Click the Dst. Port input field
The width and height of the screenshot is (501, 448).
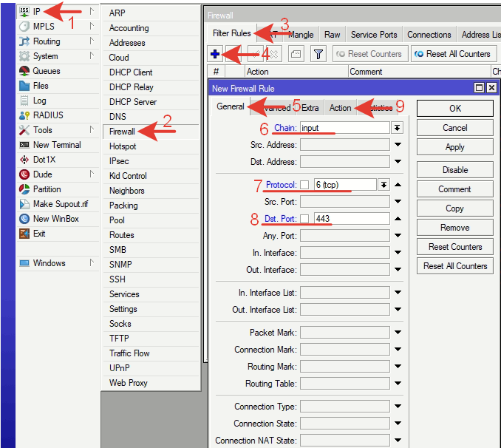352,219
